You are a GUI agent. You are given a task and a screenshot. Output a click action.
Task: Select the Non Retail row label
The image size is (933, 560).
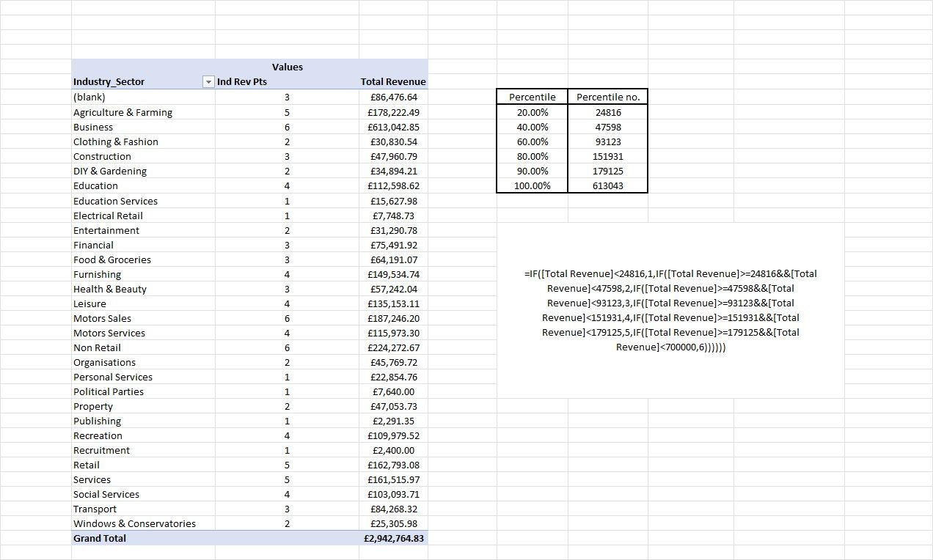coord(143,347)
